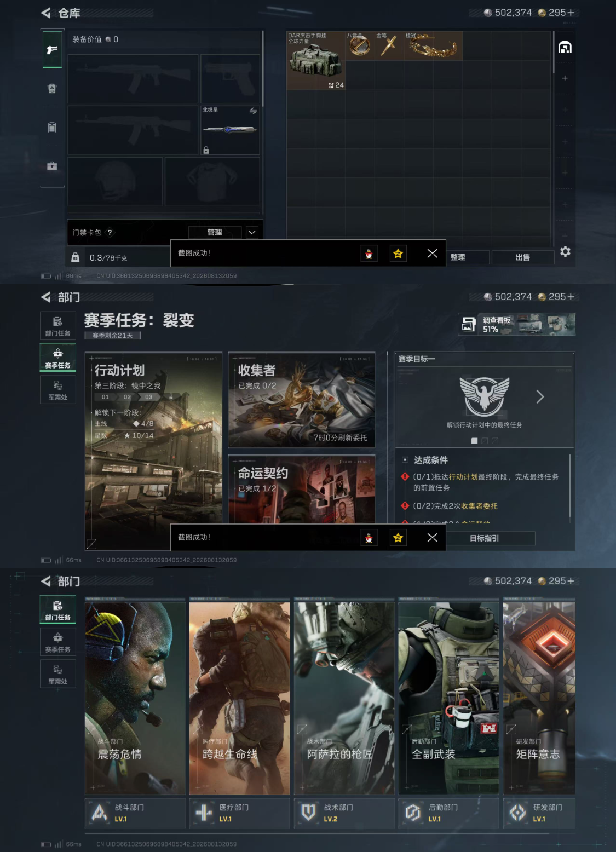Select the DAR突击手胸挂 chest rig item

(316, 60)
